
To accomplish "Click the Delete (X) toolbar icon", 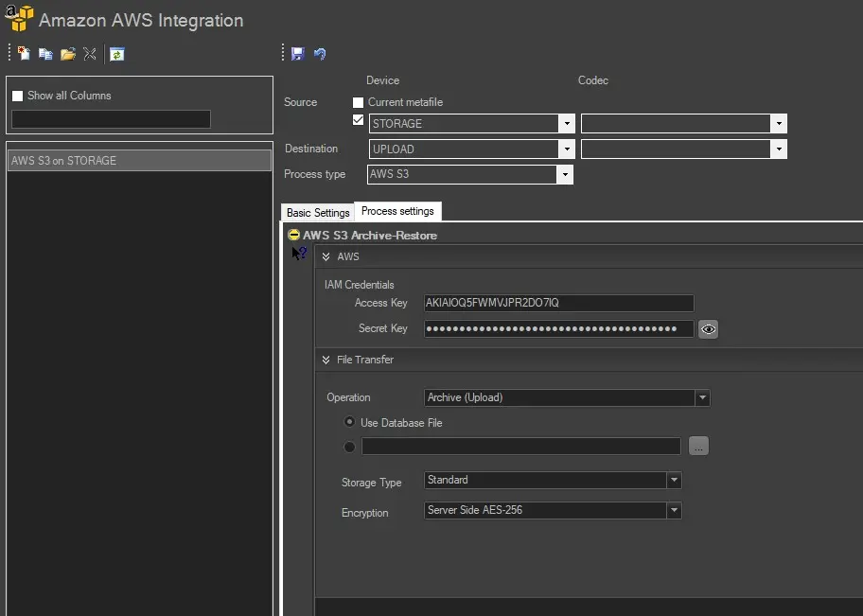I will (x=90, y=54).
